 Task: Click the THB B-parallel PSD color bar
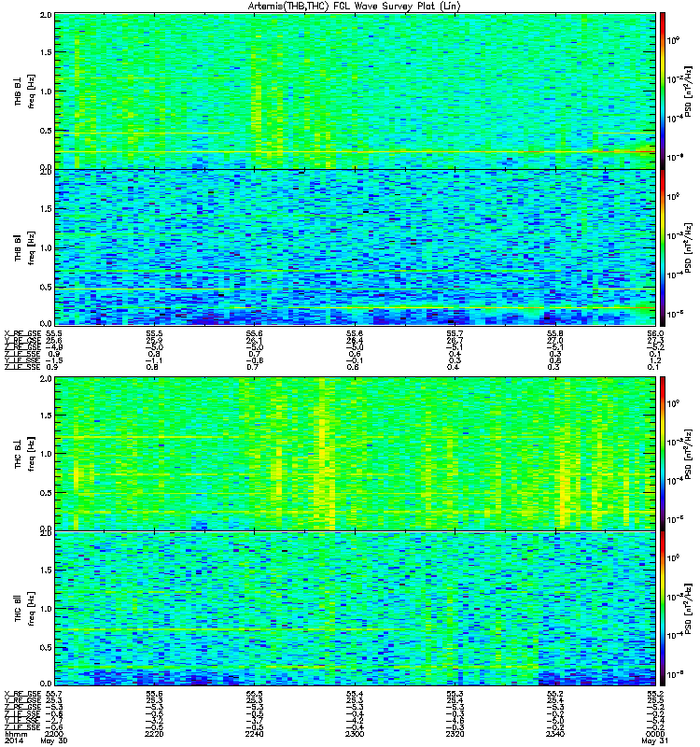point(663,247)
